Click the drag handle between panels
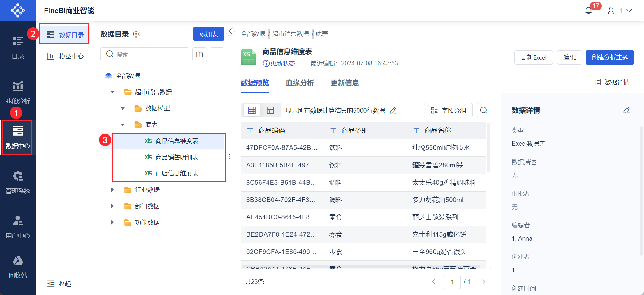Screen dimensions: 644x295 click(x=231, y=157)
